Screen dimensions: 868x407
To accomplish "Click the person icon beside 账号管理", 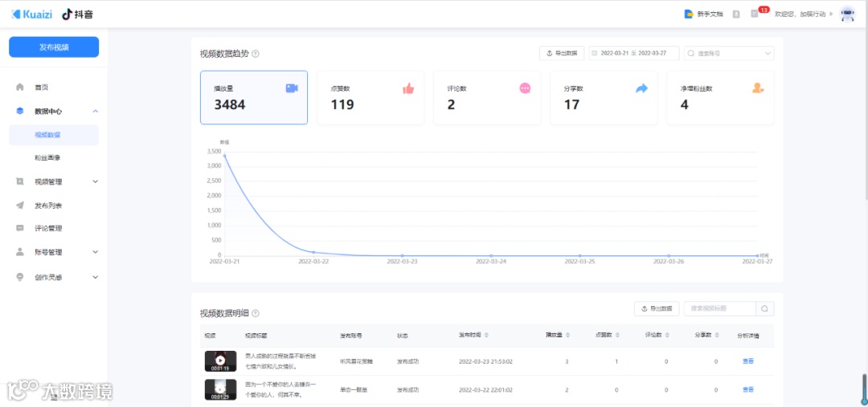I will tap(20, 251).
